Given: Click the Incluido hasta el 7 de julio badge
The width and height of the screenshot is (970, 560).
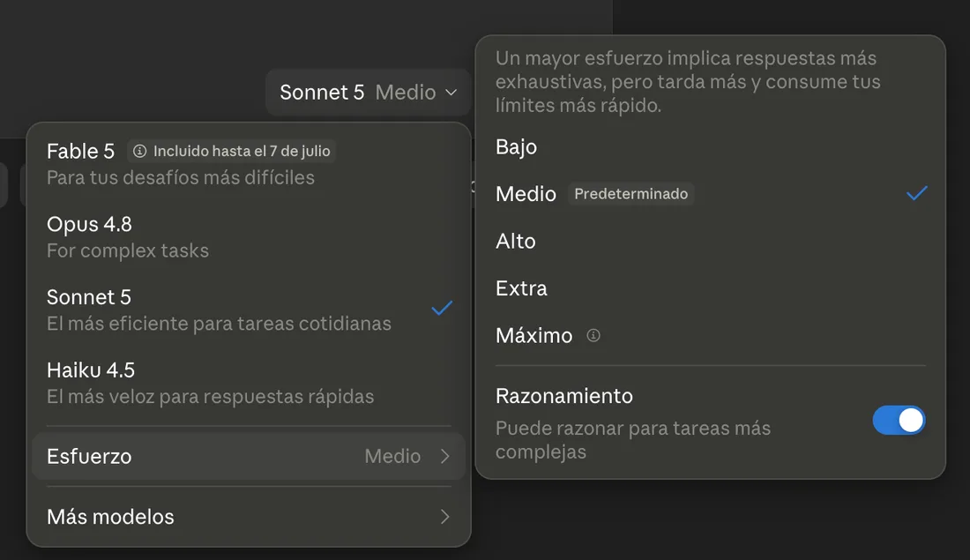Looking at the screenshot, I should [231, 151].
